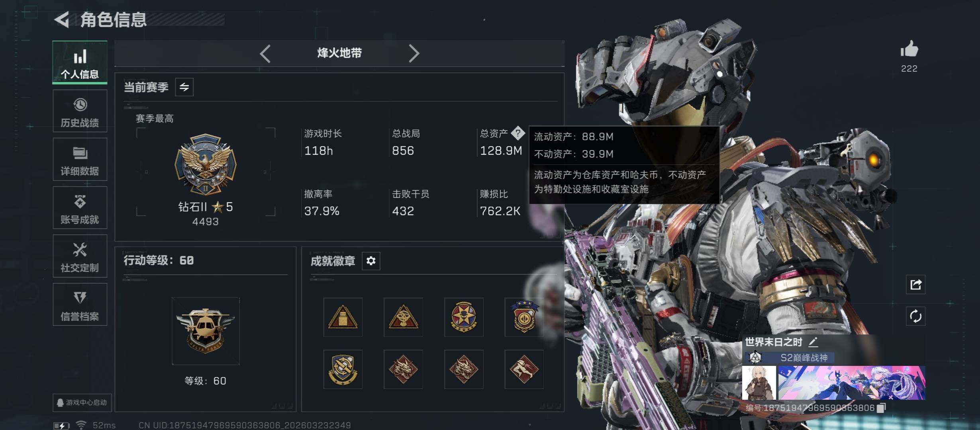980x430 pixels.
Task: Toggle the season switch next to 当前赛季
Action: (184, 87)
